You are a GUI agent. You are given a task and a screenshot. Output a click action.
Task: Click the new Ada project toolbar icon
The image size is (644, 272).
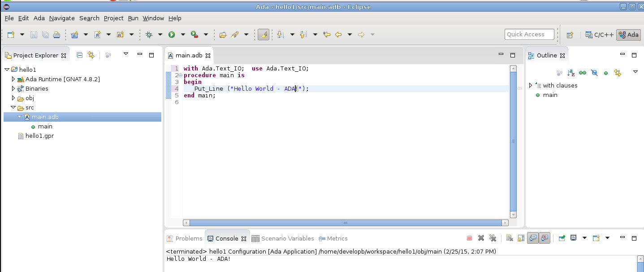[x=74, y=35]
